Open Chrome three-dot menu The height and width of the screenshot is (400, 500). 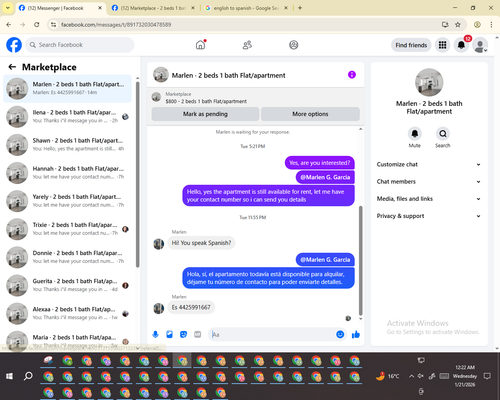(x=491, y=24)
